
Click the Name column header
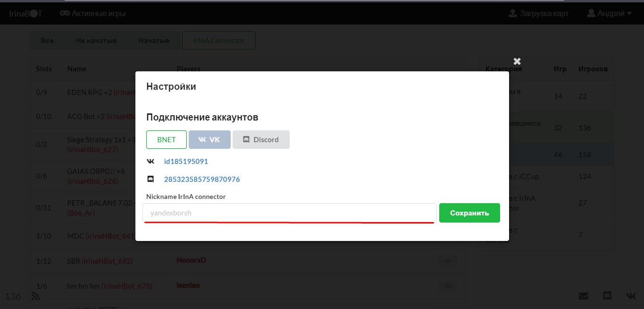[x=77, y=69]
